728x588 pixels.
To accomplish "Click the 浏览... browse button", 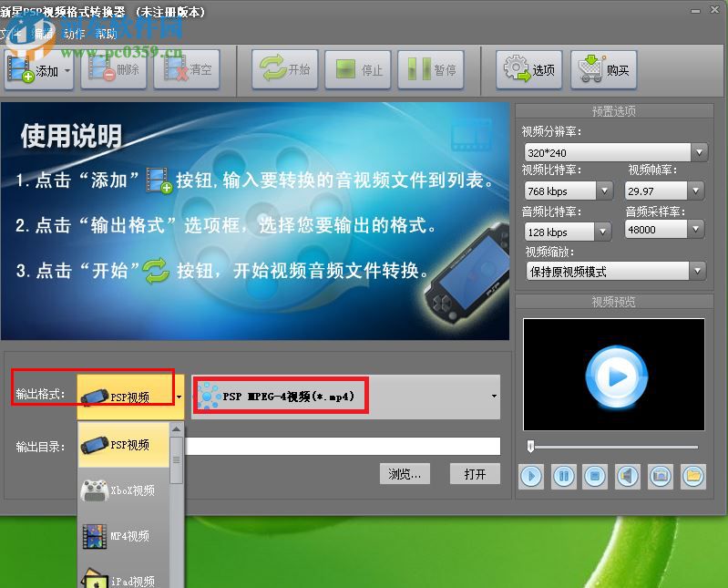I will pos(405,474).
